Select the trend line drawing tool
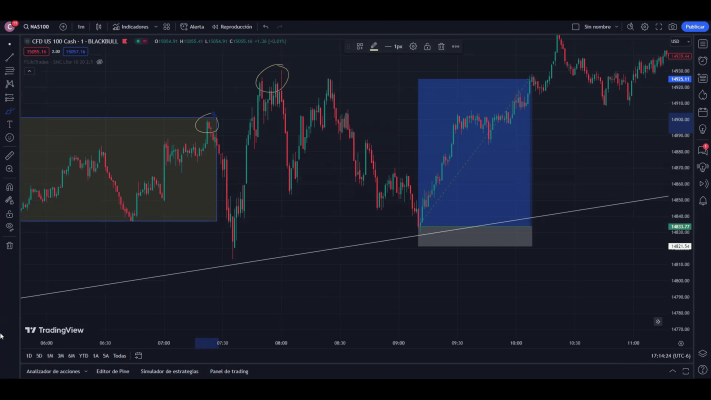This screenshot has width=711, height=400. click(10, 58)
